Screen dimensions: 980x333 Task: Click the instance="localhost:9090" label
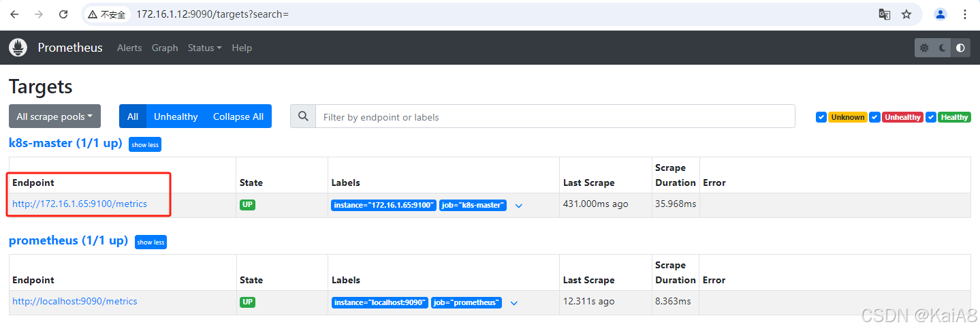(x=380, y=302)
